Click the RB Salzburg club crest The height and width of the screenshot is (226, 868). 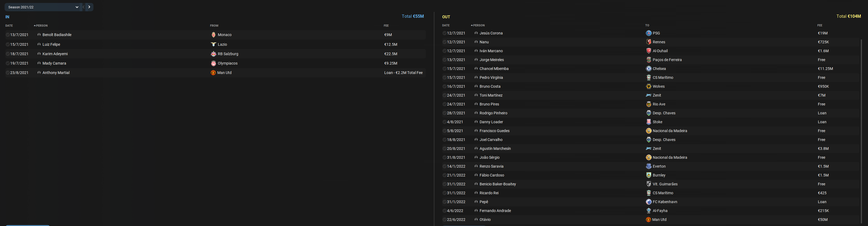pyautogui.click(x=213, y=54)
